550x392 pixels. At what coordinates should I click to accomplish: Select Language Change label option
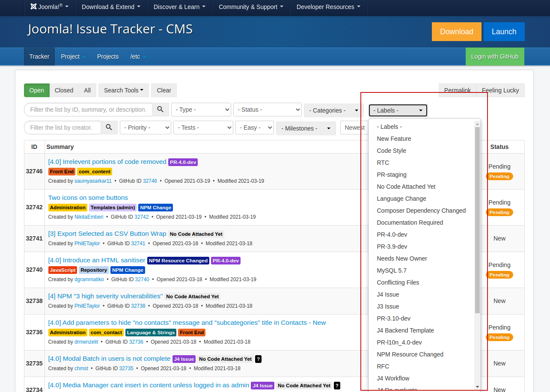pyautogui.click(x=422, y=199)
